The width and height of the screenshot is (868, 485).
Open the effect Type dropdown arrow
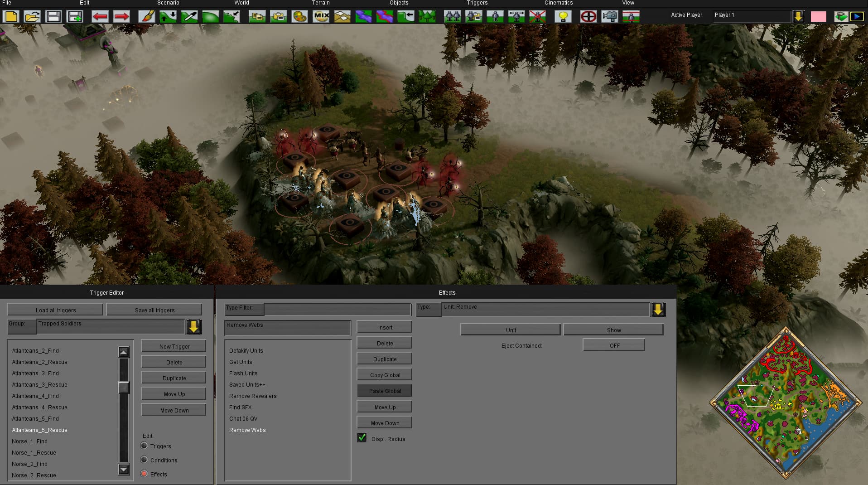[x=658, y=310]
